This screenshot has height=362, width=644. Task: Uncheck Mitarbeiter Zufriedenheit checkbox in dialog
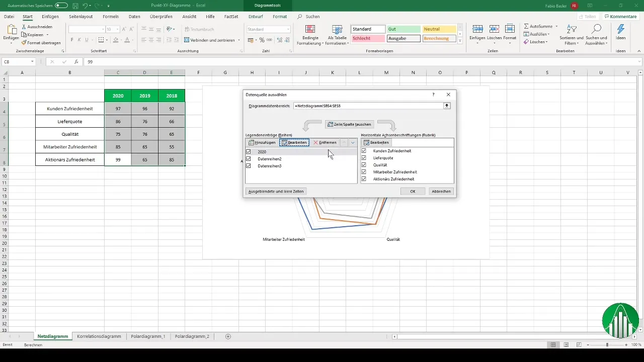[x=364, y=172]
